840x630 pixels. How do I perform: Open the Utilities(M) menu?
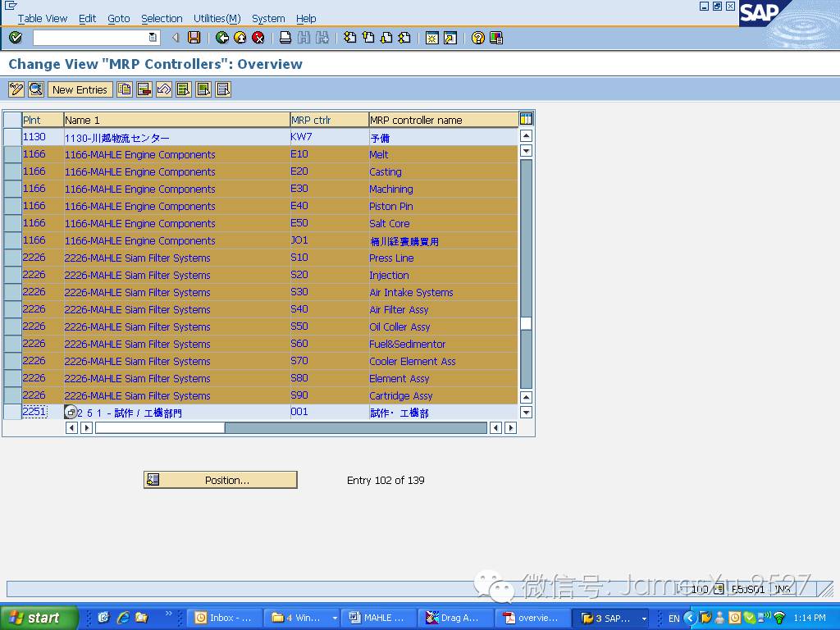[x=217, y=18]
